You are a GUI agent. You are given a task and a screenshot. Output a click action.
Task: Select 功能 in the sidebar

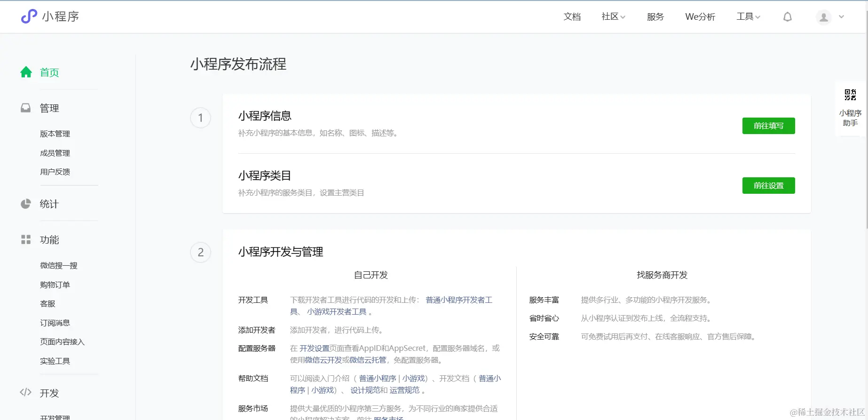point(49,240)
